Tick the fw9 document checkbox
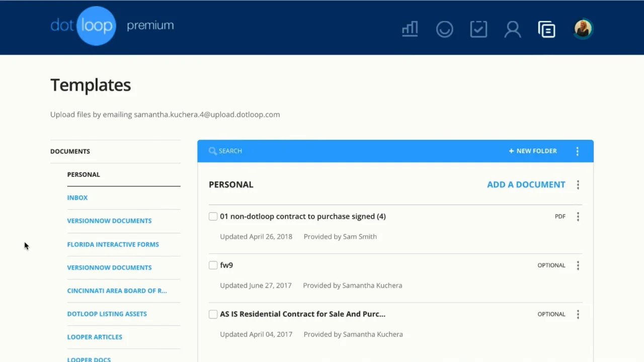The image size is (644, 362). 213,265
